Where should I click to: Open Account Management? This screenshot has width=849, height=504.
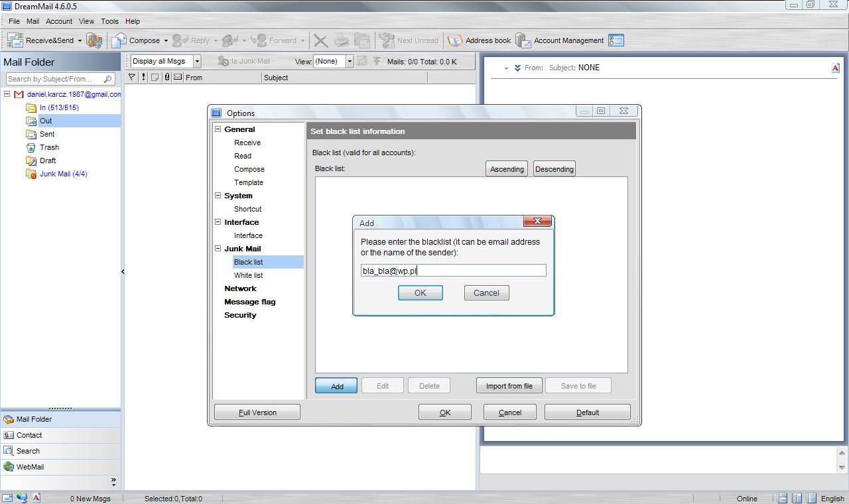point(560,40)
